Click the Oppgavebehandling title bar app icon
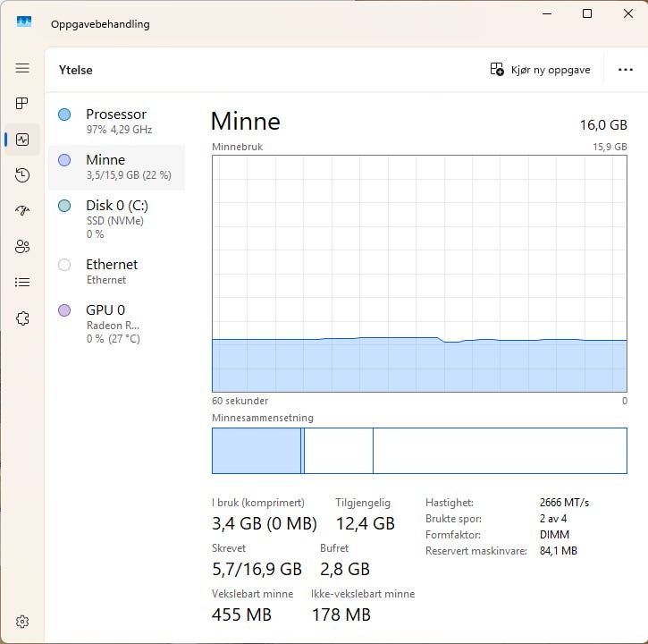The image size is (648, 644). click(x=24, y=23)
